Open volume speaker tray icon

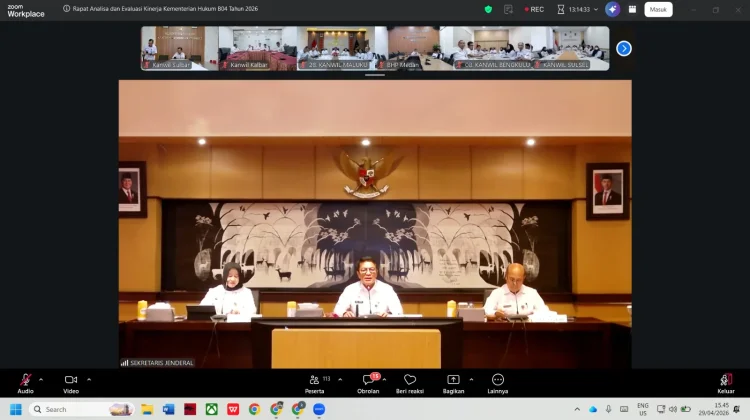click(x=673, y=409)
